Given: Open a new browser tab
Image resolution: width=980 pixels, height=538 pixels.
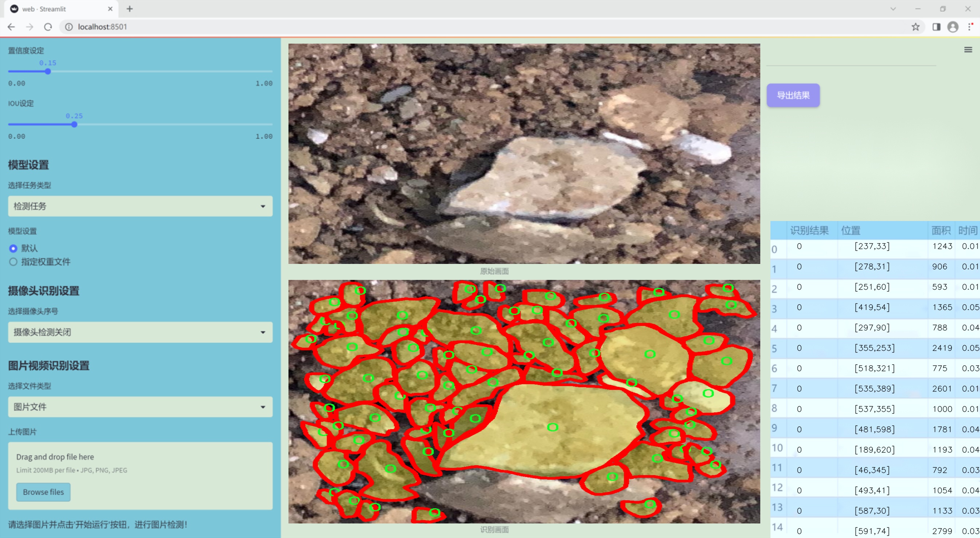Looking at the screenshot, I should coord(130,9).
